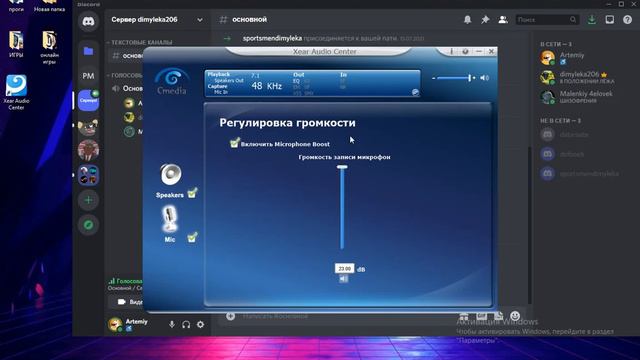The image size is (640, 360).
Task: Click the Cmedia logo
Action: click(x=172, y=81)
